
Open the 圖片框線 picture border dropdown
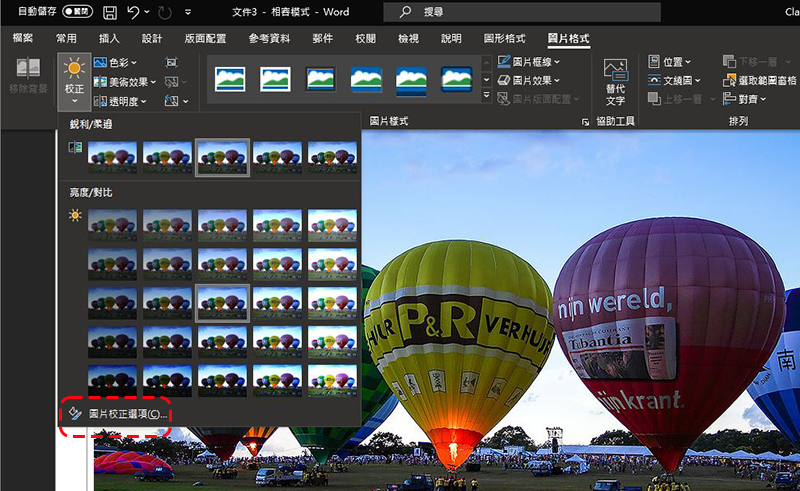534,62
